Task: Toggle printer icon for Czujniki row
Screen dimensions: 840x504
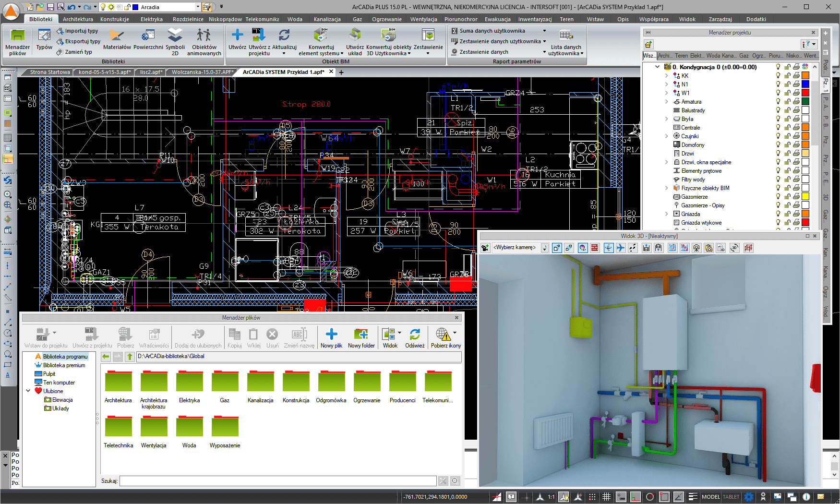Action: click(x=796, y=136)
